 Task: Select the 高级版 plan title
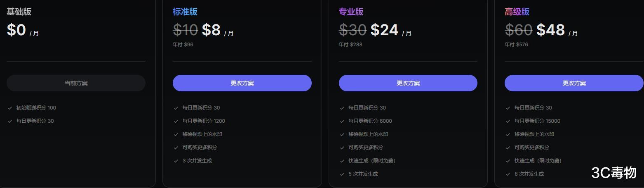(x=517, y=12)
